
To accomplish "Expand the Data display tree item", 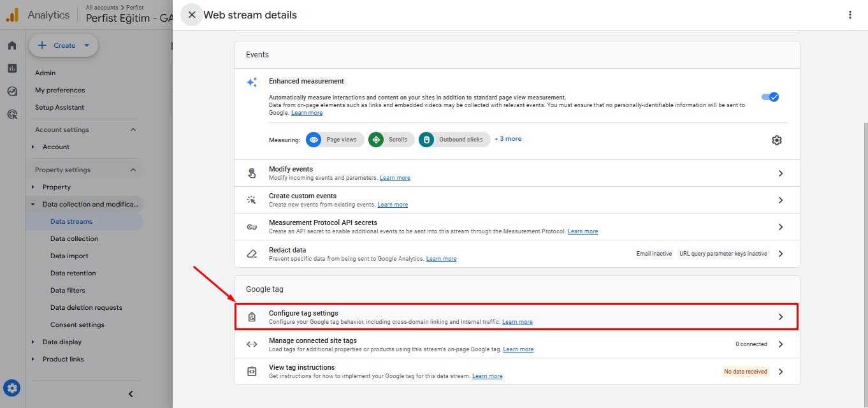I will (x=62, y=342).
